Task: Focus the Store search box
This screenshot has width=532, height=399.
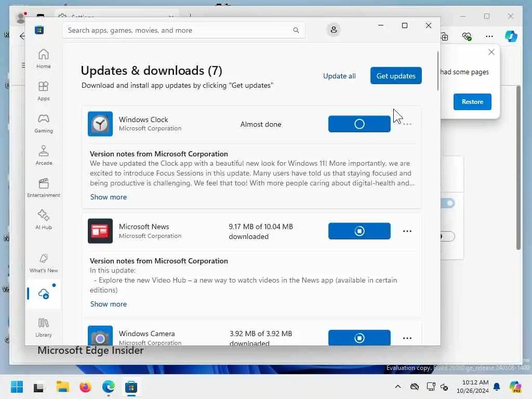Action: [184, 30]
